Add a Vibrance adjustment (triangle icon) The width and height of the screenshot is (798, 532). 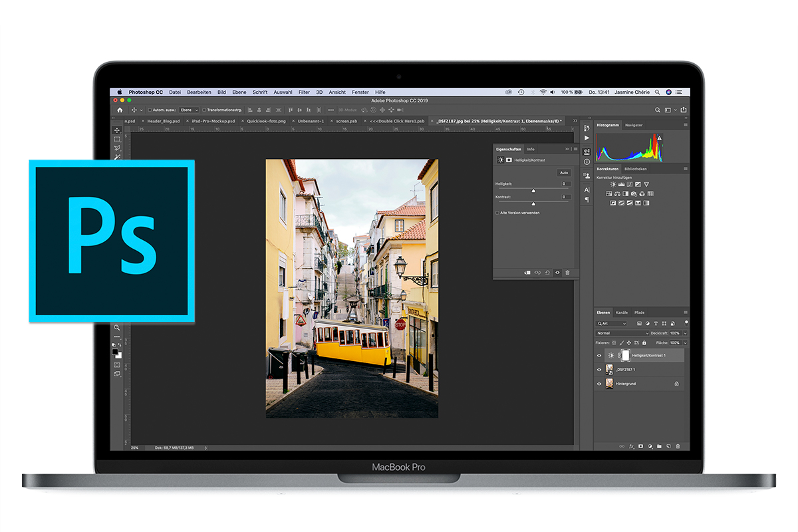tap(646, 184)
